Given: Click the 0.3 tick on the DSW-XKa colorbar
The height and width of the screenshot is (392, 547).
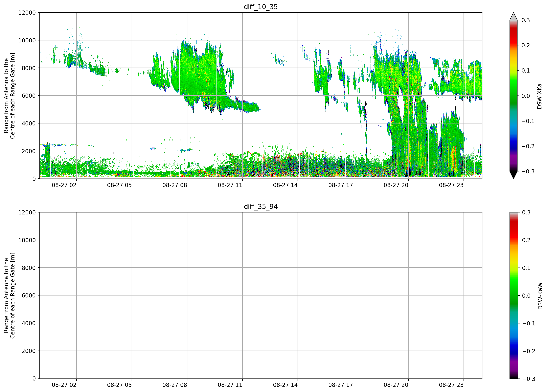Looking at the screenshot, I should (x=526, y=20).
